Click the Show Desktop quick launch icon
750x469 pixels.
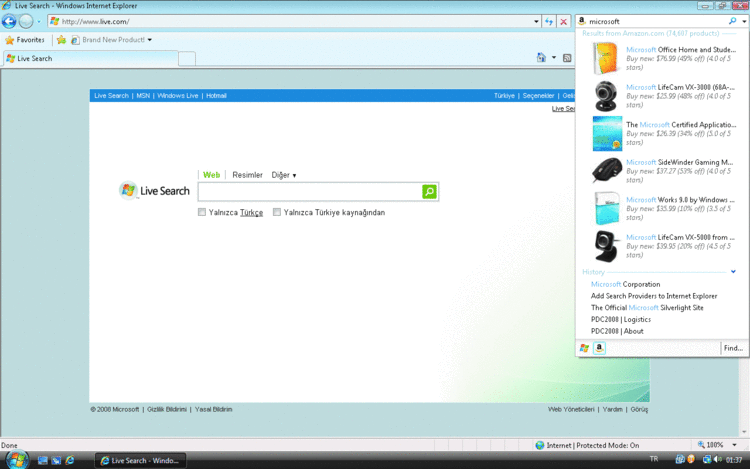[x=43, y=460]
